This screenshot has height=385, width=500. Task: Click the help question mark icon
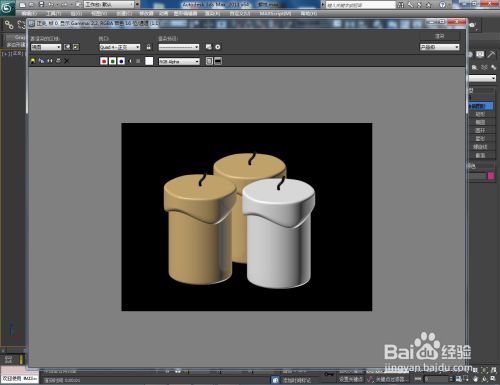coord(442,5)
